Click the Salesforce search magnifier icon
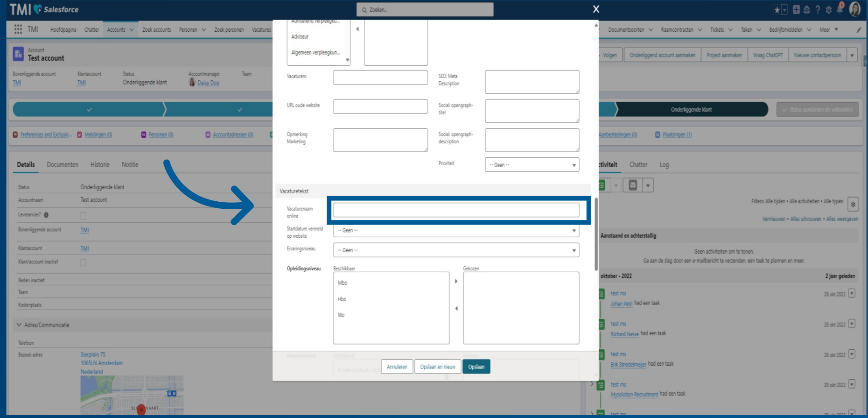The height and width of the screenshot is (418, 868). pos(364,10)
